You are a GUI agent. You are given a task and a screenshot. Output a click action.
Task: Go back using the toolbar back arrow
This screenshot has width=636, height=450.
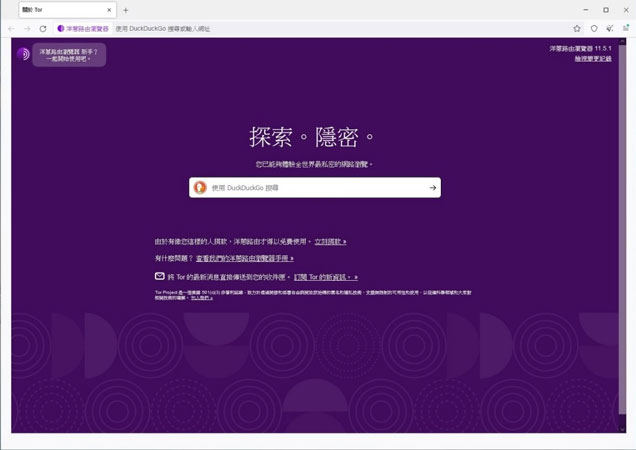point(11,29)
